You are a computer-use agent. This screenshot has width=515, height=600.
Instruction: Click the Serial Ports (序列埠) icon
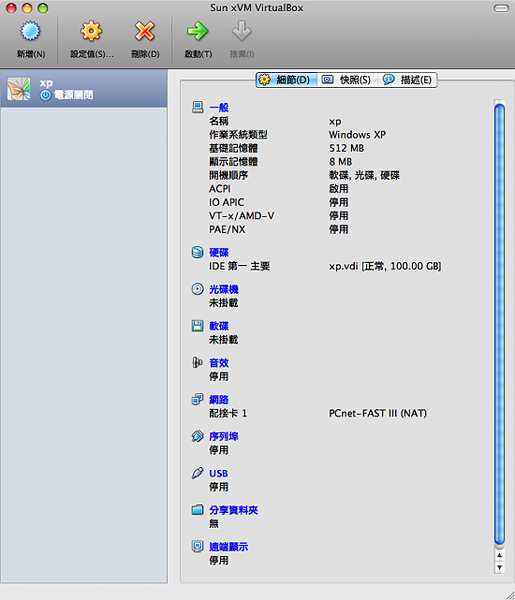[x=197, y=436]
